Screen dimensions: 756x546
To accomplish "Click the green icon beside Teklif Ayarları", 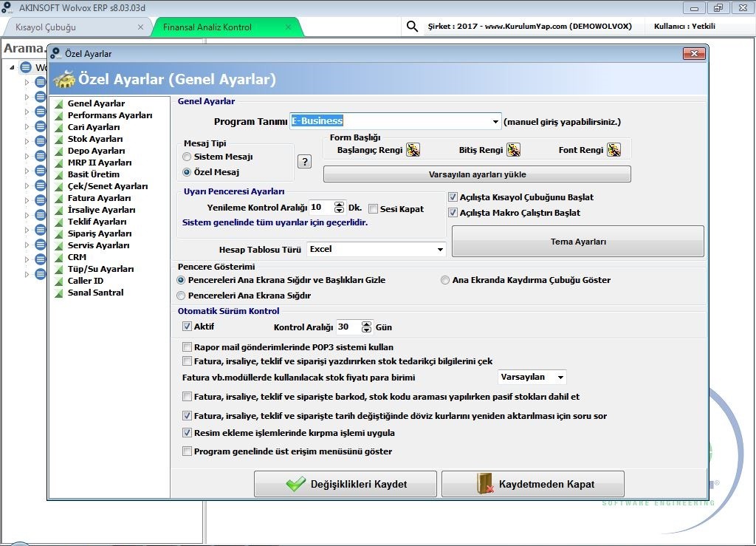I will click(x=59, y=222).
